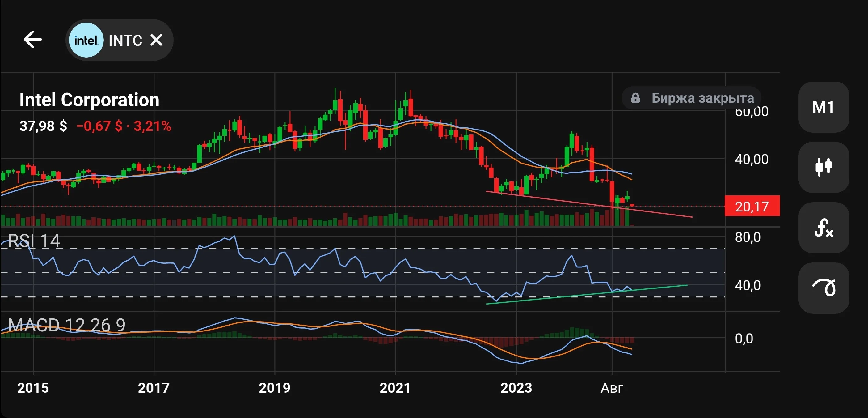Tap the 2019 timeline label
Screen dimensions: 868x418
click(274, 388)
